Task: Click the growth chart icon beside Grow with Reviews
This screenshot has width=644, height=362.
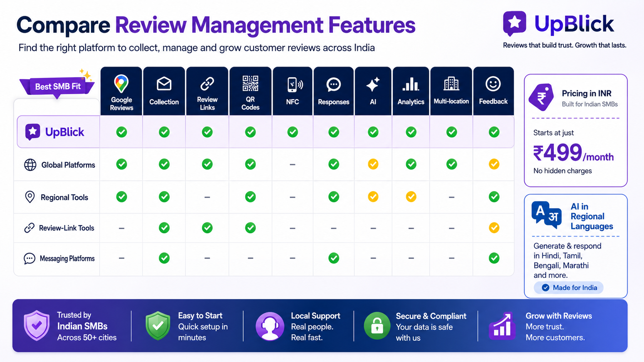Action: [x=502, y=326]
